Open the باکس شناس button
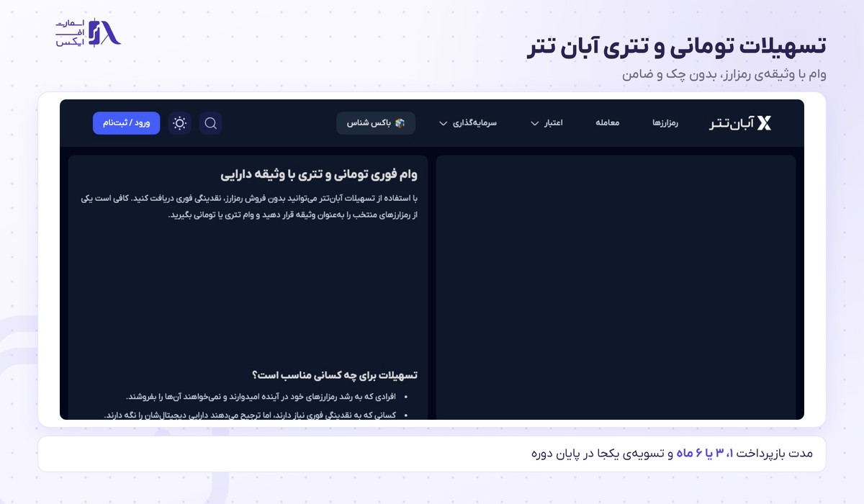The width and height of the screenshot is (864, 504). tap(376, 123)
